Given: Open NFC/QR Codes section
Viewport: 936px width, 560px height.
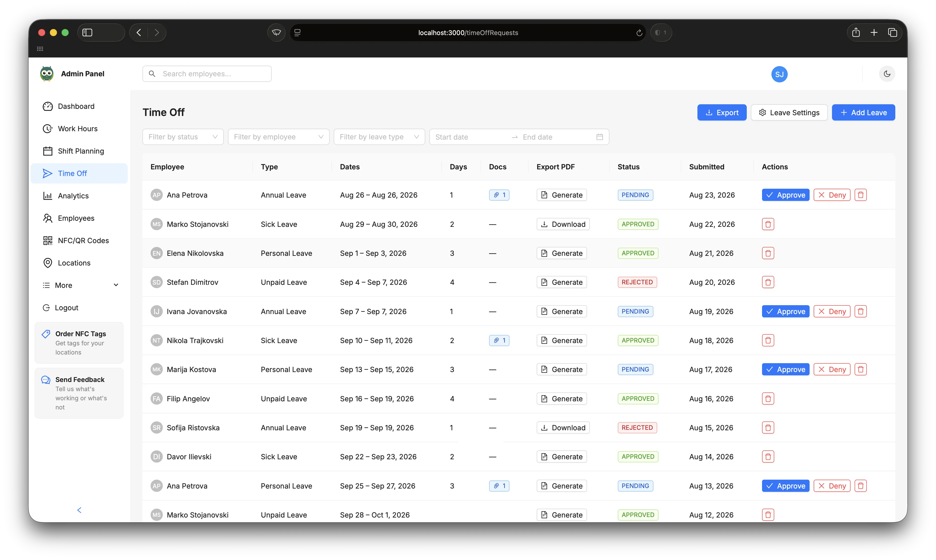Looking at the screenshot, I should tap(79, 240).
